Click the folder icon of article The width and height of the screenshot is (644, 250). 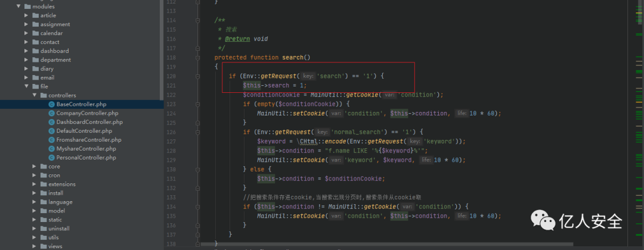[35, 15]
